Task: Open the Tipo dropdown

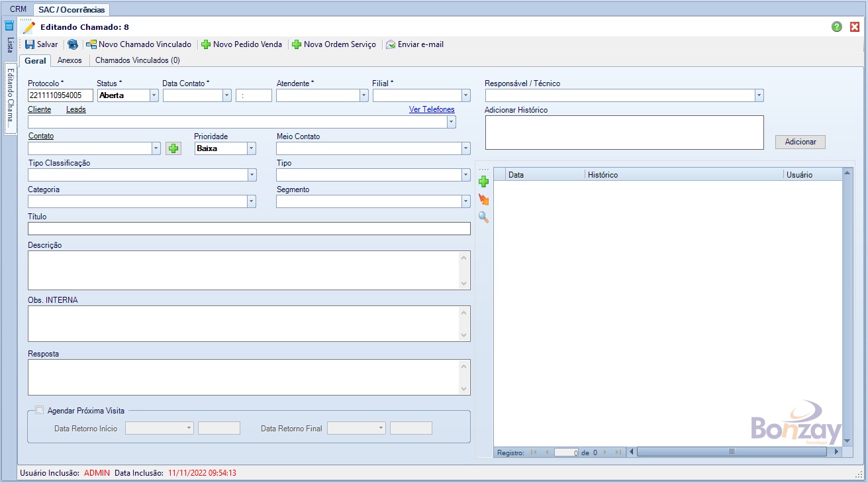Action: pyautogui.click(x=466, y=175)
